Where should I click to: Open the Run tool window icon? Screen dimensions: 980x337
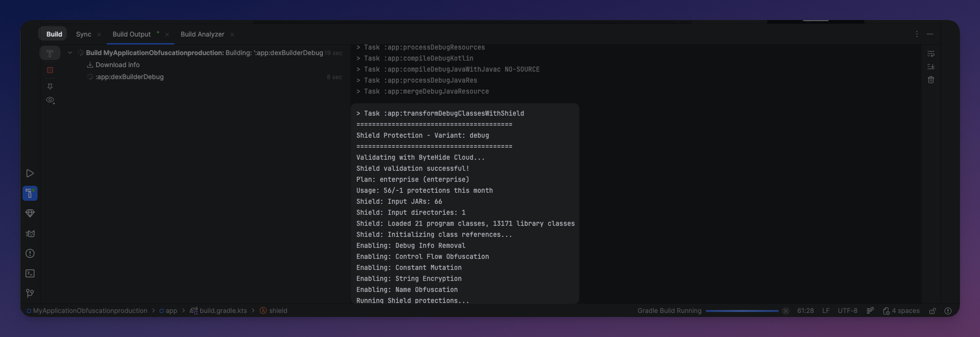click(30, 173)
